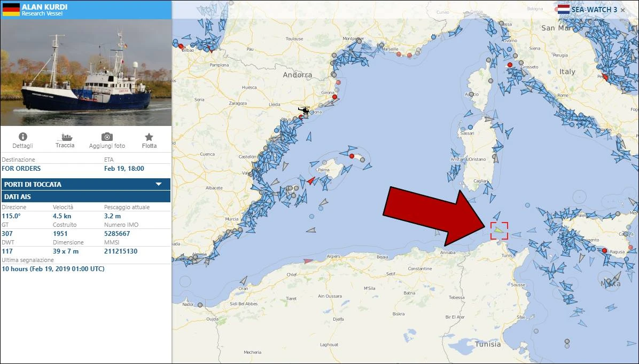Click the FOR ORDERS destination value
Screen dimensions: 639x364
(x=21, y=169)
